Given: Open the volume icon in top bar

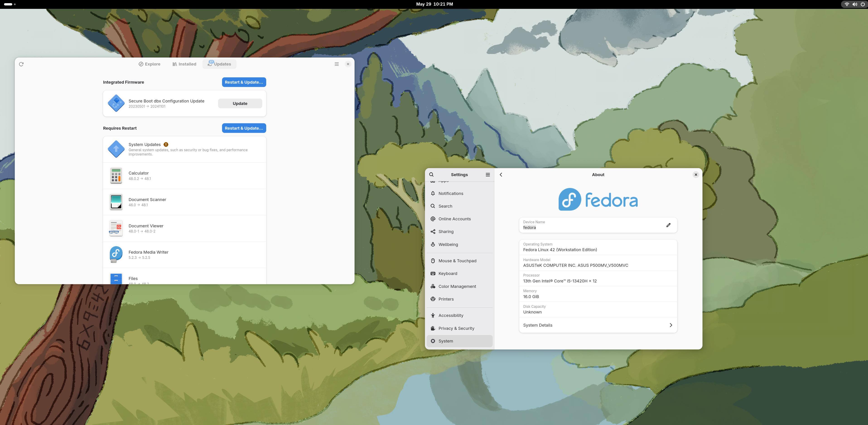Looking at the screenshot, I should pos(854,4).
